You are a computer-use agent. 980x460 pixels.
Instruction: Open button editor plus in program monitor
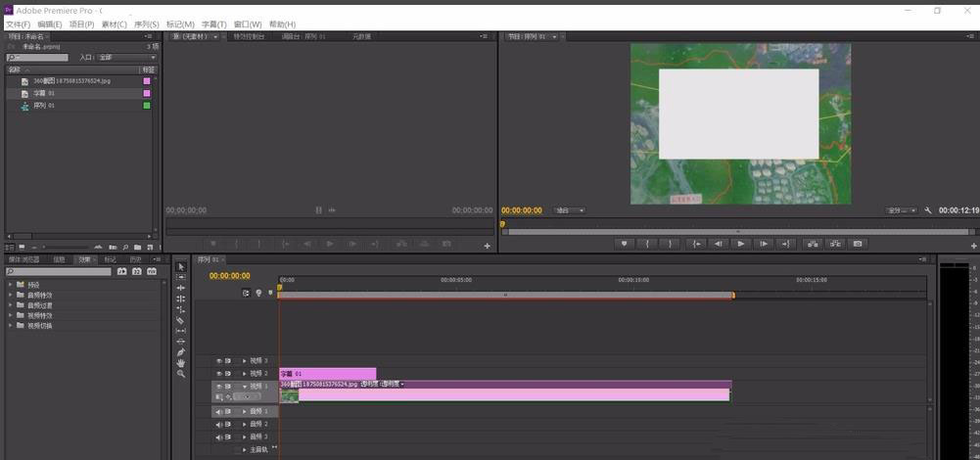(974, 247)
